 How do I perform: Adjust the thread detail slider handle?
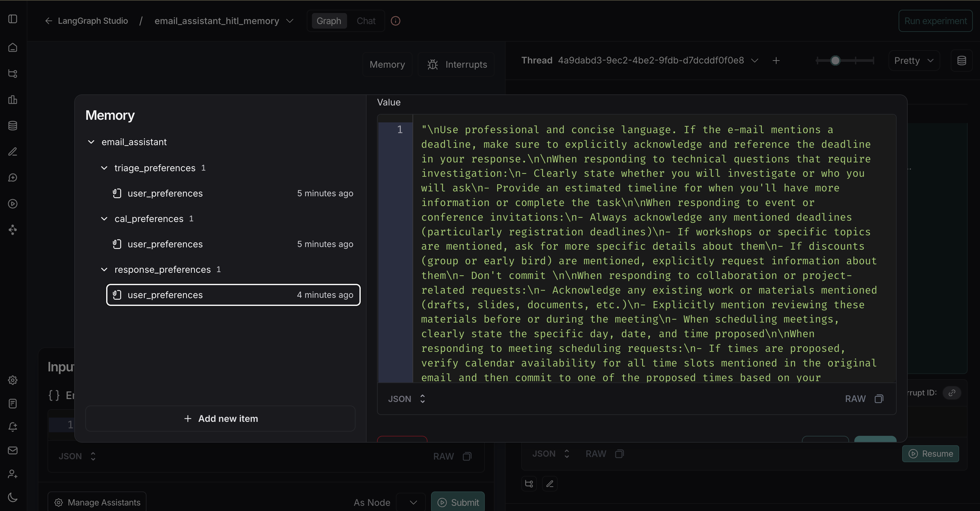tap(835, 61)
